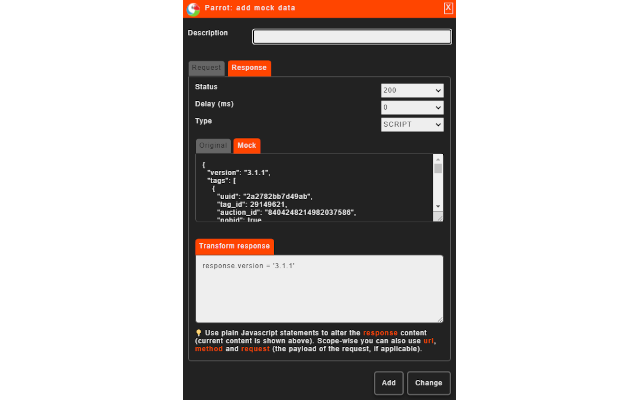Open the Delay (ms) dropdown

(412, 108)
